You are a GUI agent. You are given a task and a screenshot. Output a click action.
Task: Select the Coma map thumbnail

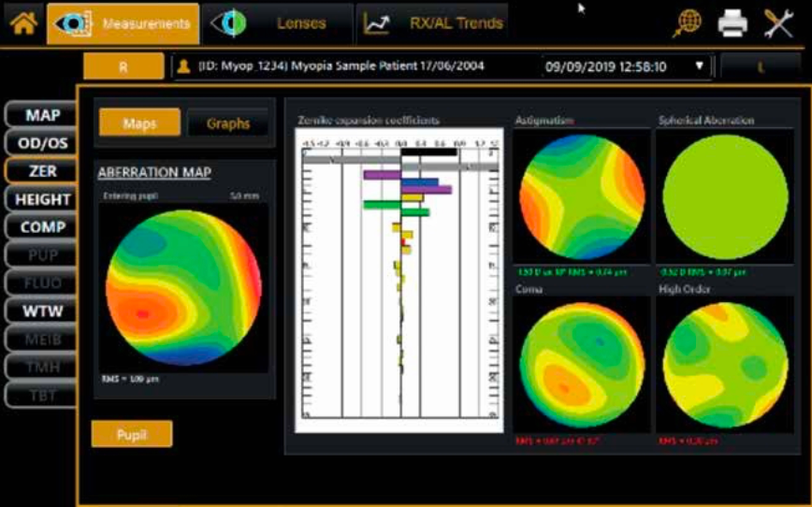tap(582, 365)
